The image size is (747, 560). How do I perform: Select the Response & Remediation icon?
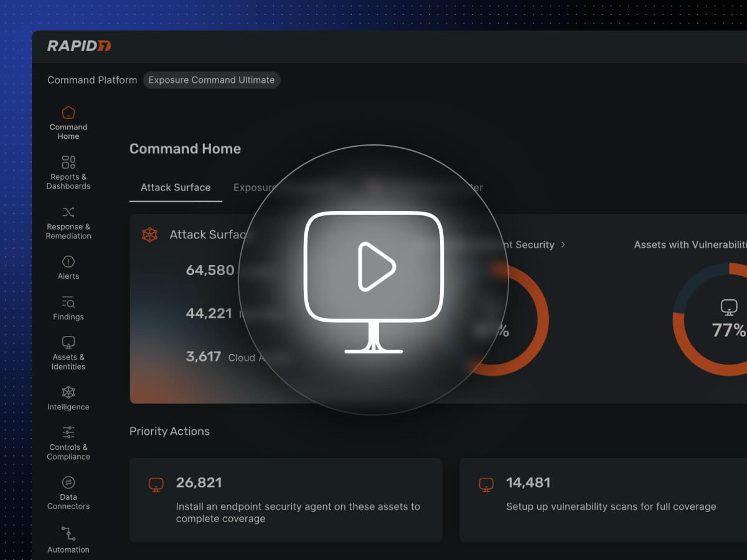coord(68,212)
